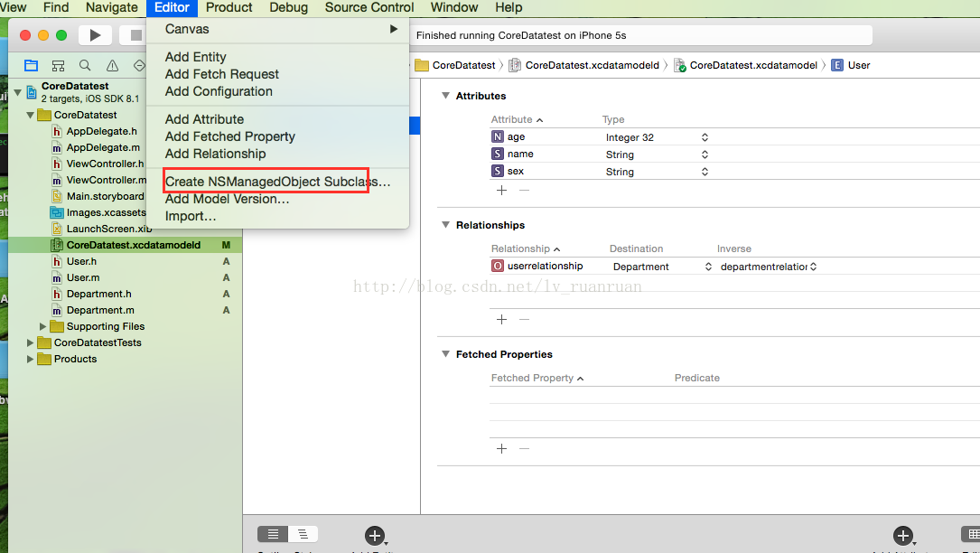Choose Create NSManagedObject Subclass… menu item

(x=277, y=182)
